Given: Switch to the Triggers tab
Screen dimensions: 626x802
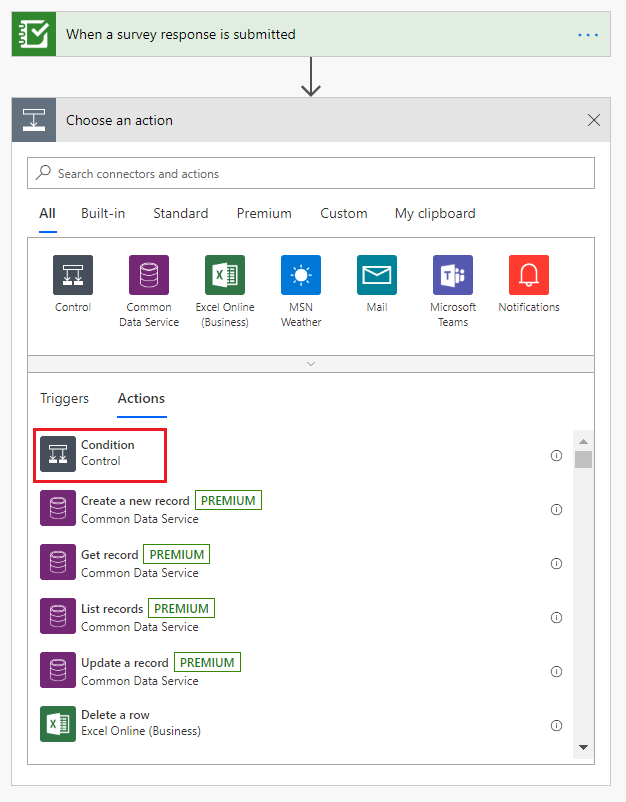Looking at the screenshot, I should [64, 398].
